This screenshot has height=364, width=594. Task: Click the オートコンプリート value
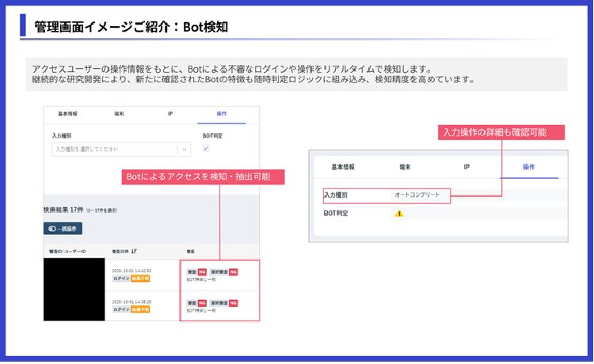coord(417,195)
